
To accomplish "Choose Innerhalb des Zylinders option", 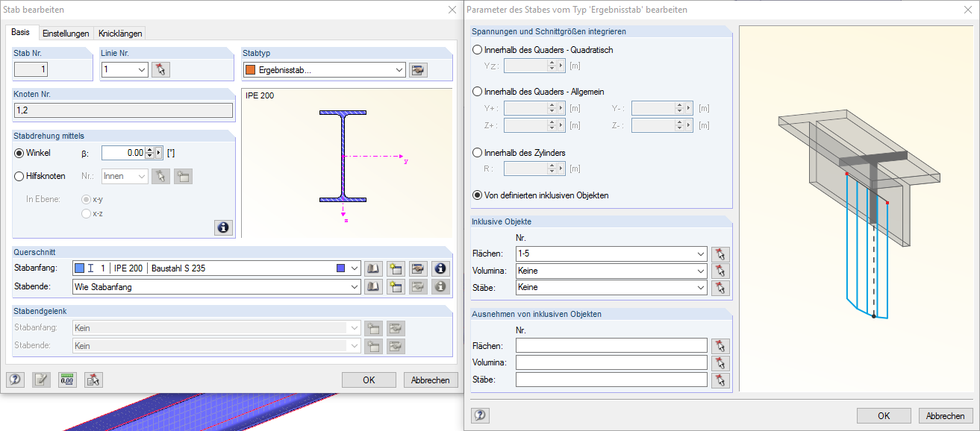I will point(478,153).
